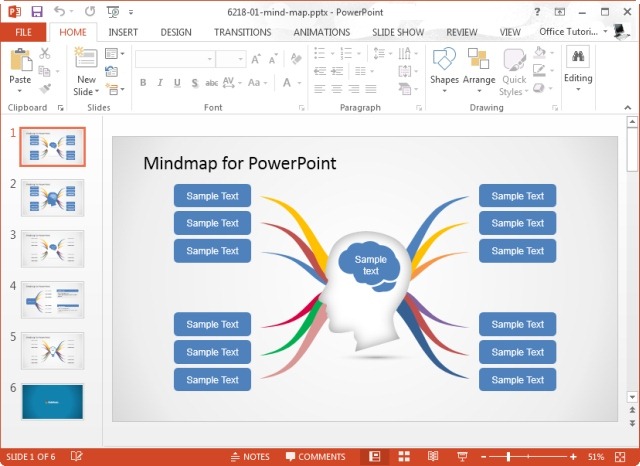Switch to the DESIGN tab

coord(176,32)
